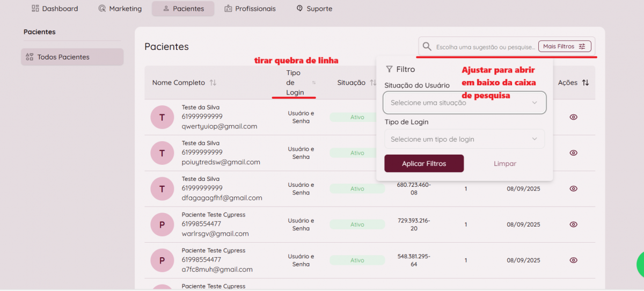Click avatar of qwertyuiop@gmail.com patient
This screenshot has width=644, height=291.
162,117
